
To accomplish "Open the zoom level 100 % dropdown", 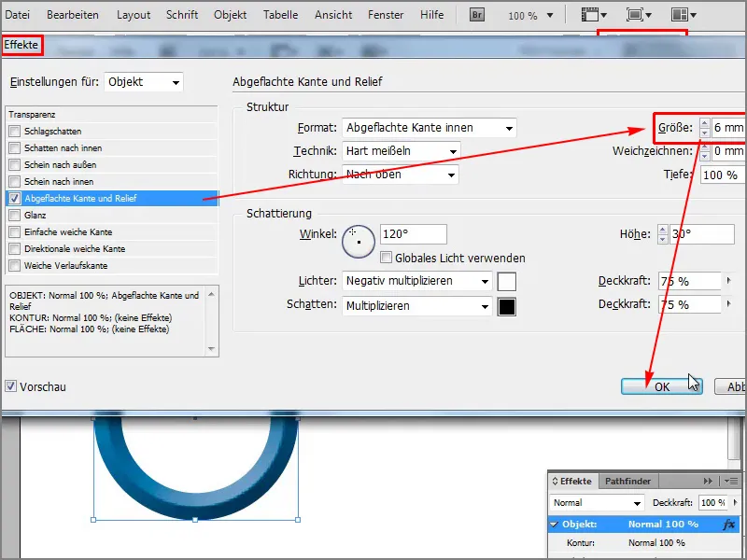I will pos(550,16).
